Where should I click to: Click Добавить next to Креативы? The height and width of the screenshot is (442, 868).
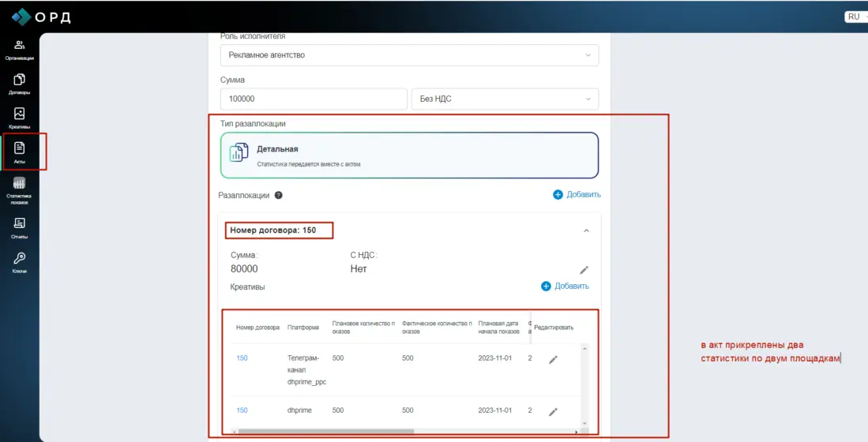coord(565,286)
